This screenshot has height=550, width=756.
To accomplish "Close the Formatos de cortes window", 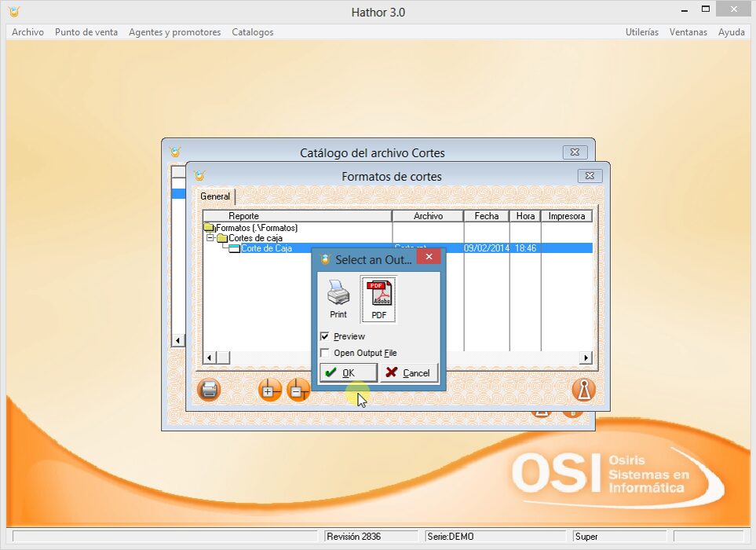I will point(590,176).
